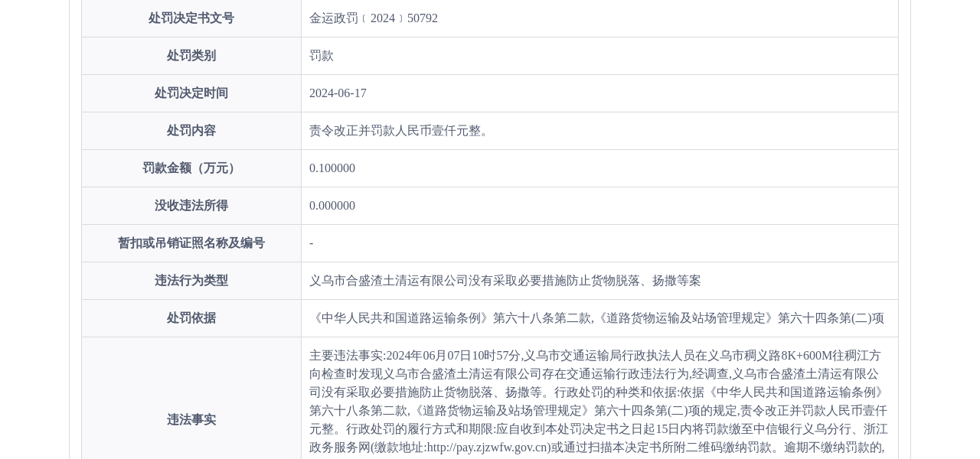Image resolution: width=980 pixels, height=459 pixels.
Task: Select the paragraph starting 主要违法事实:2024年06月07日
Action: pos(599,402)
